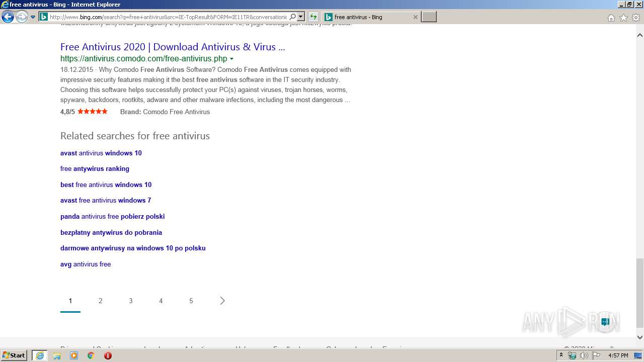Go forward with the browser forward arrow
The width and height of the screenshot is (644, 362).
22,17
